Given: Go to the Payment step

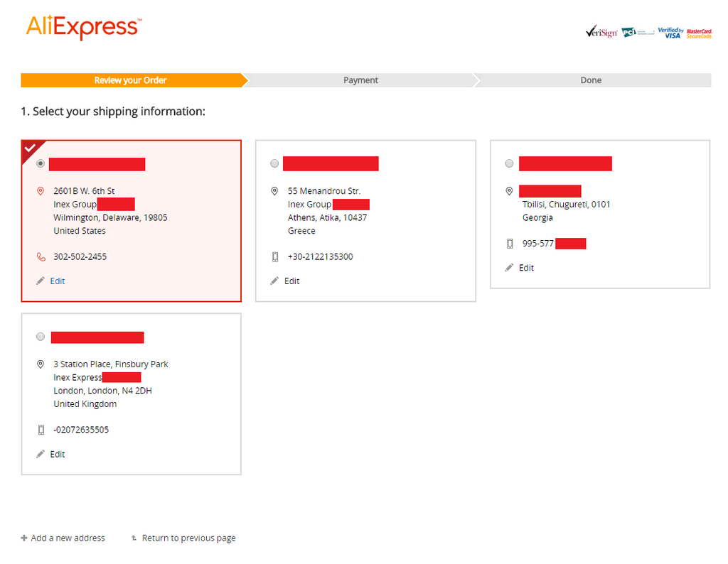Looking at the screenshot, I should point(360,80).
